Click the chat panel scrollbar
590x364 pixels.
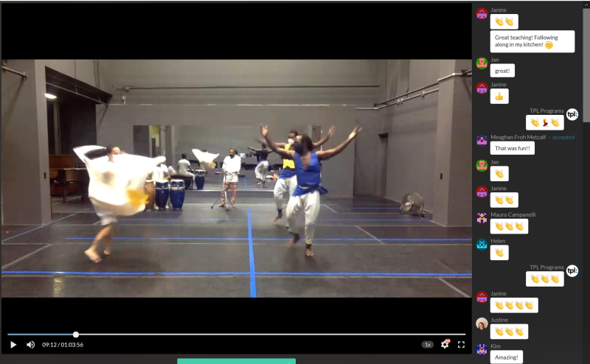tap(586, 64)
